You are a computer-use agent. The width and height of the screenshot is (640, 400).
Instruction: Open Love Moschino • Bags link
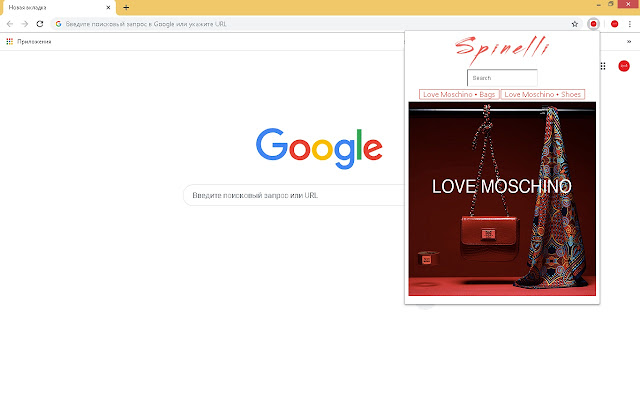(x=459, y=94)
